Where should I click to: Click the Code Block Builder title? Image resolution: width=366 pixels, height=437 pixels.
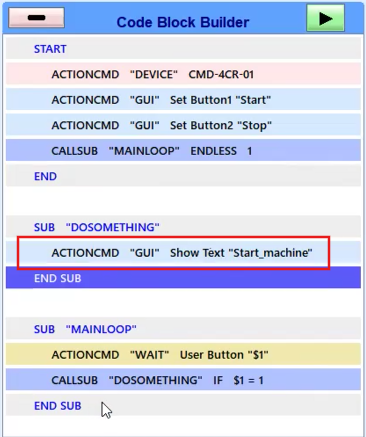[183, 22]
